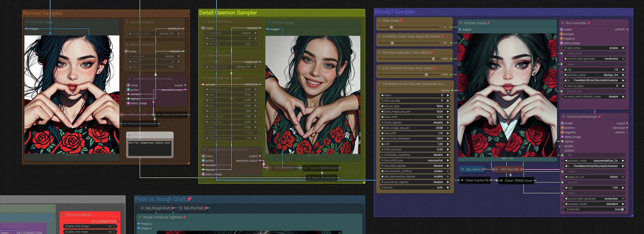Click the Denoise slider handle
The image size is (644, 234).
[x=433, y=59]
